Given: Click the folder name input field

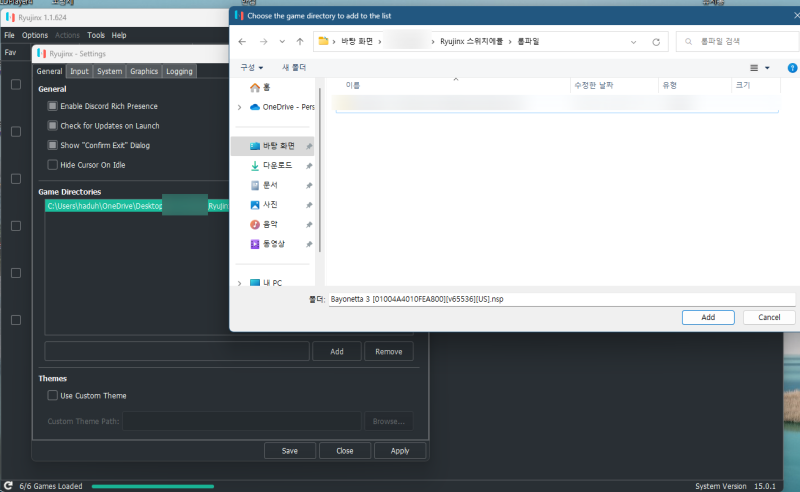Looking at the screenshot, I should pyautogui.click(x=562, y=299).
